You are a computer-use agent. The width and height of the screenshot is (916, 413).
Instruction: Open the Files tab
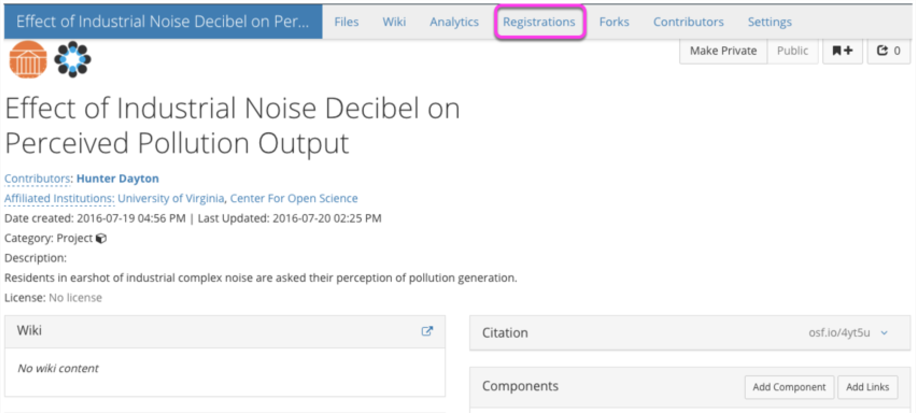[x=346, y=22]
